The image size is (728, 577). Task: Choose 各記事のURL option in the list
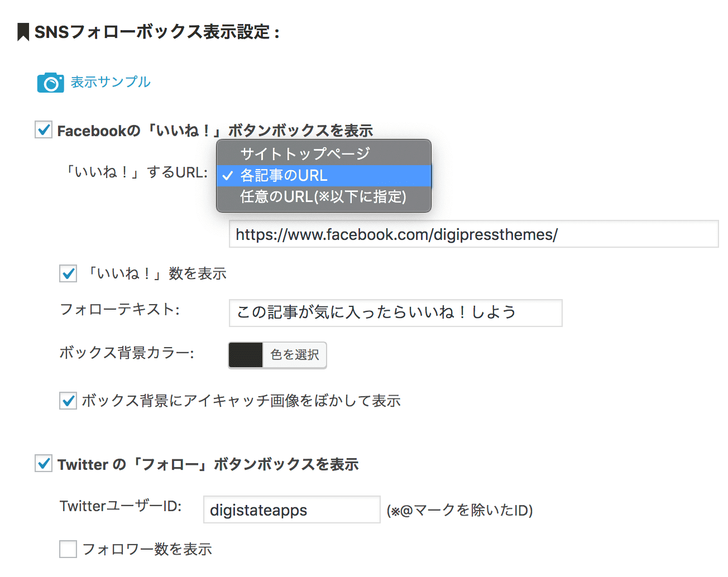(284, 176)
